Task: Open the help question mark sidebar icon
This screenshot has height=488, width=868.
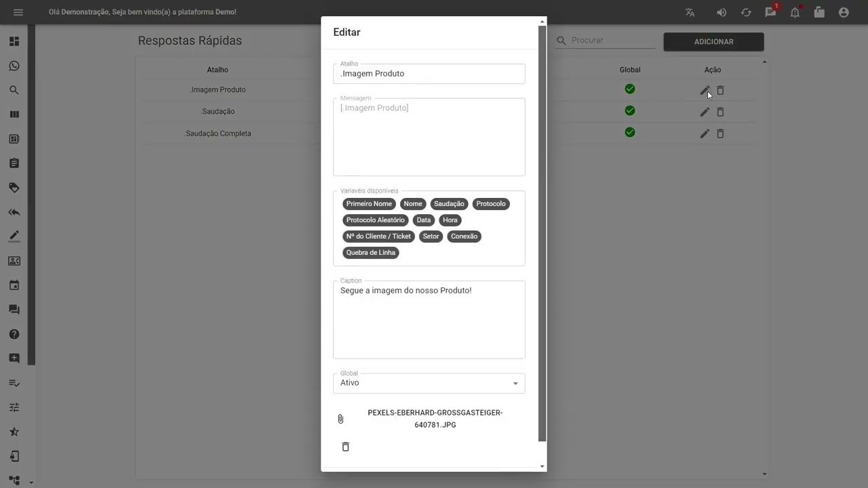Action: click(x=14, y=334)
